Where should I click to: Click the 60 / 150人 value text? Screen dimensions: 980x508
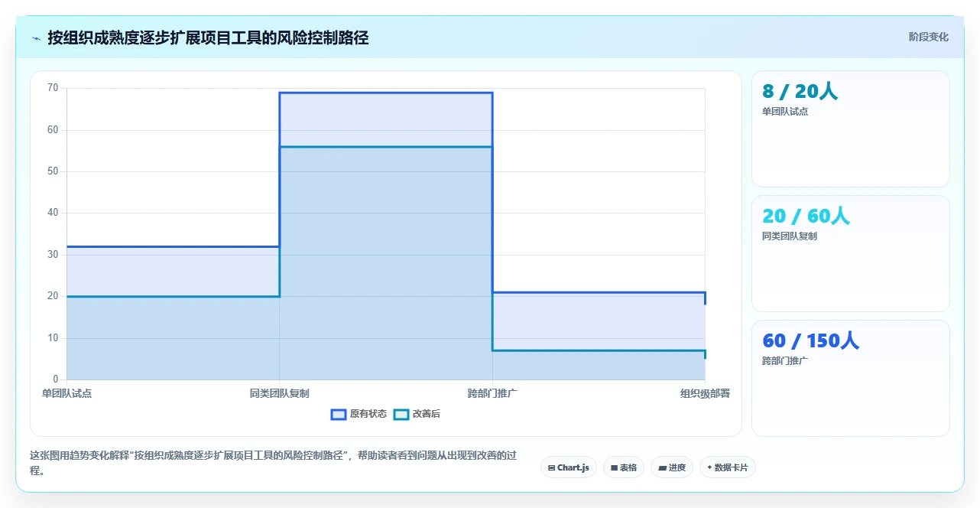(x=810, y=340)
